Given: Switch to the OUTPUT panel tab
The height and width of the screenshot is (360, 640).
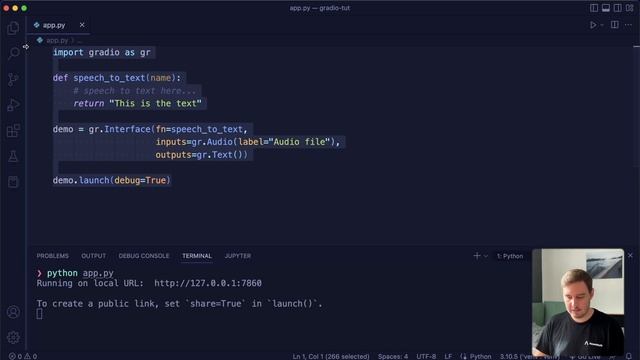Looking at the screenshot, I should coord(93,256).
